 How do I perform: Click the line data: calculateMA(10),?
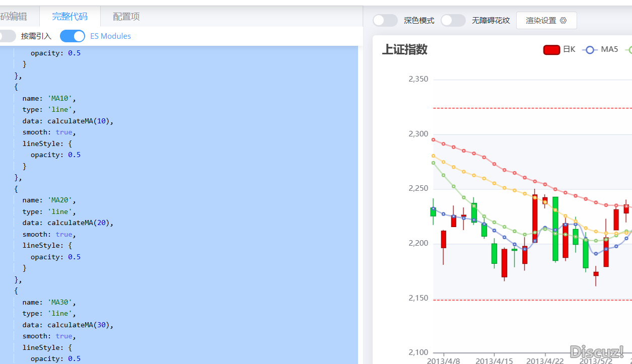[68, 121]
